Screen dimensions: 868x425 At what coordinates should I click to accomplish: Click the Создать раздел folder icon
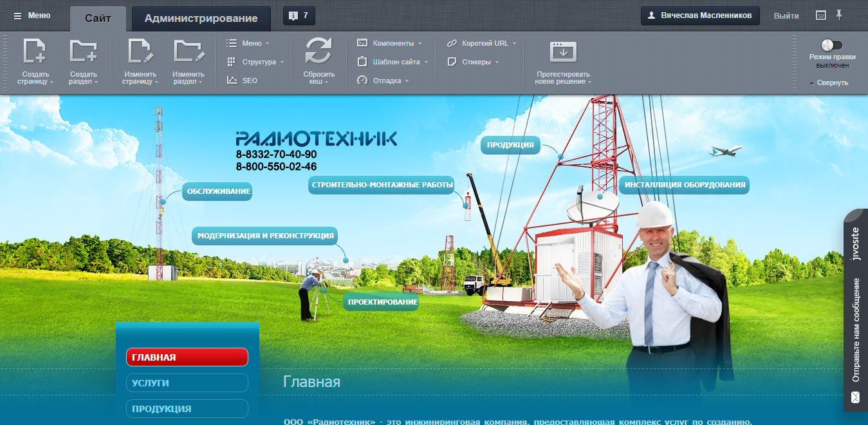coord(84,52)
